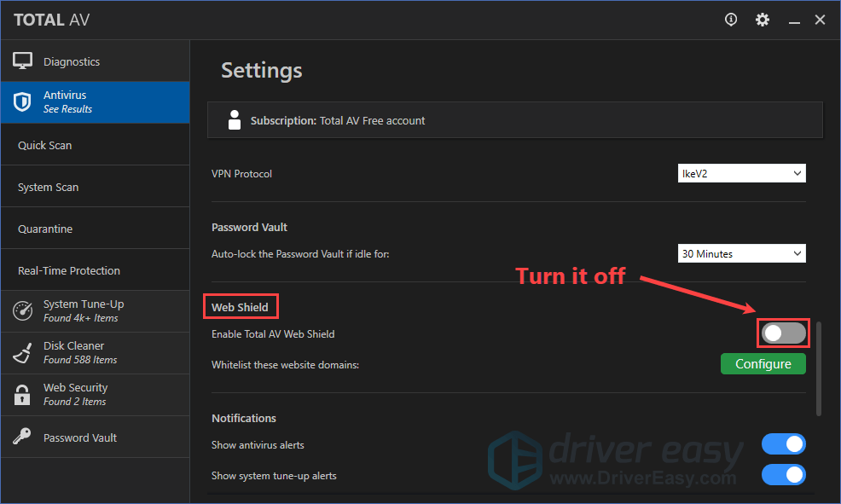Click the Antivirus shield icon
Screen dimensions: 841x504
click(x=22, y=102)
